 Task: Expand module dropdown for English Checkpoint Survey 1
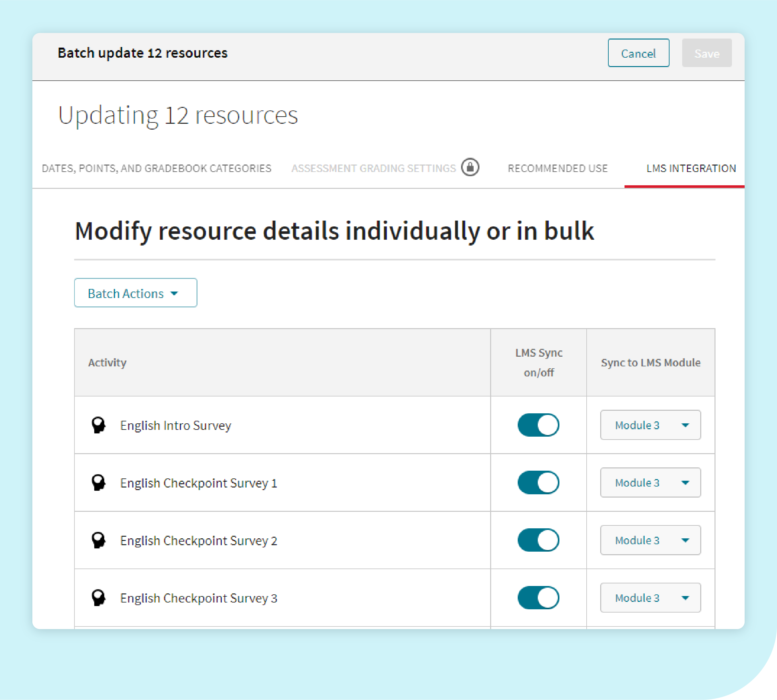pos(650,482)
